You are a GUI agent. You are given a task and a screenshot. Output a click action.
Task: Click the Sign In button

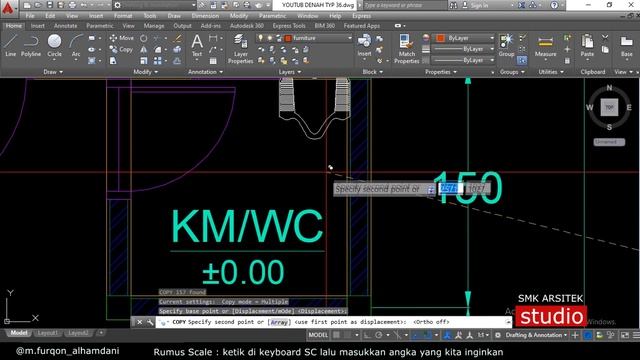pos(474,5)
